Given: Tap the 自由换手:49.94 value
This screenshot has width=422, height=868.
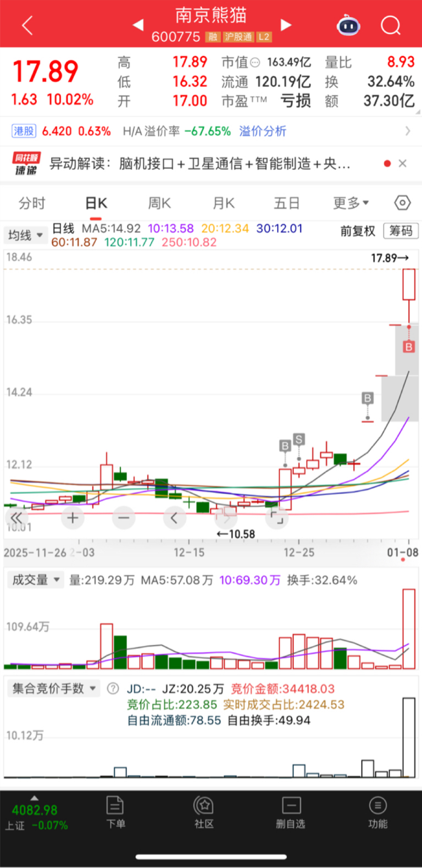Looking at the screenshot, I should coord(269,720).
